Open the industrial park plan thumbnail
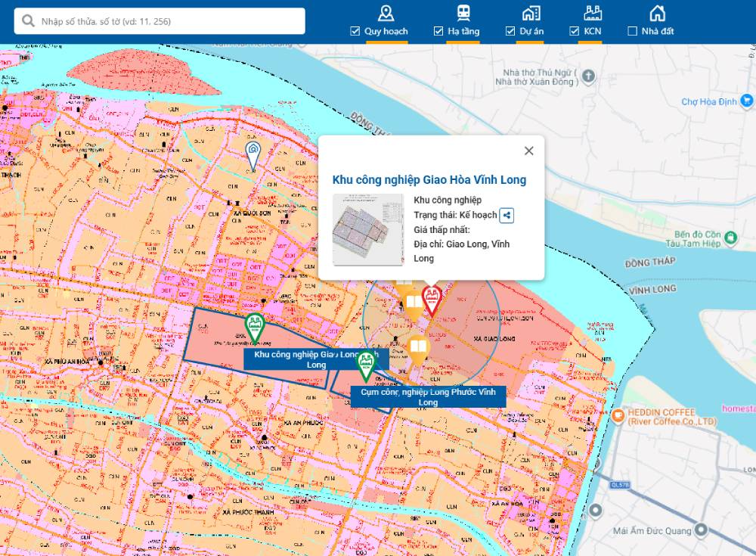756x556 pixels. tap(368, 229)
